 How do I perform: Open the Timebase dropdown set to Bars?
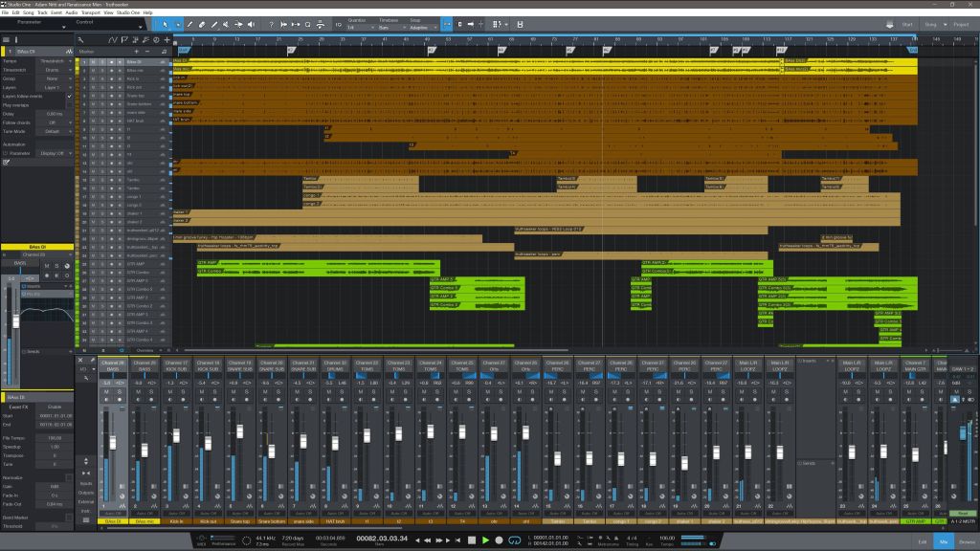click(385, 27)
